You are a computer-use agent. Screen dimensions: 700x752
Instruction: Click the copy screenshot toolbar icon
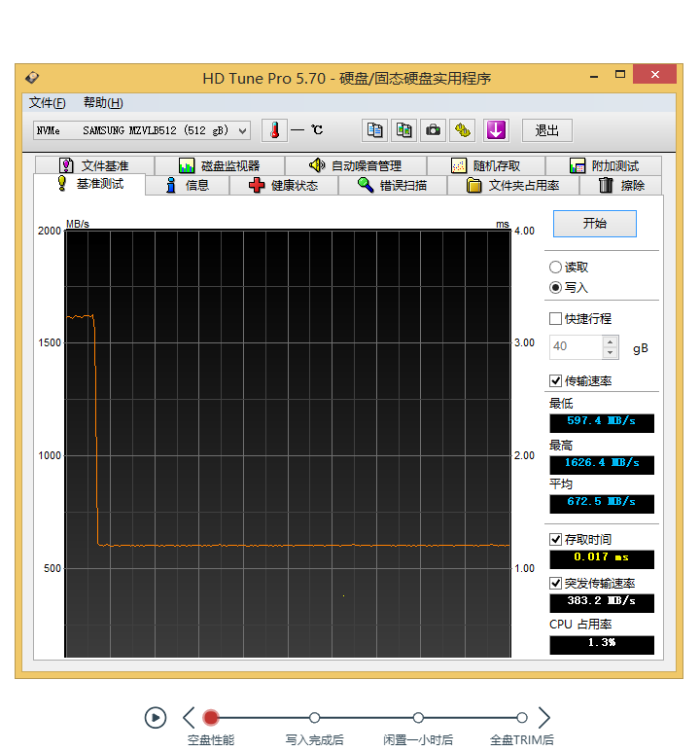[403, 130]
